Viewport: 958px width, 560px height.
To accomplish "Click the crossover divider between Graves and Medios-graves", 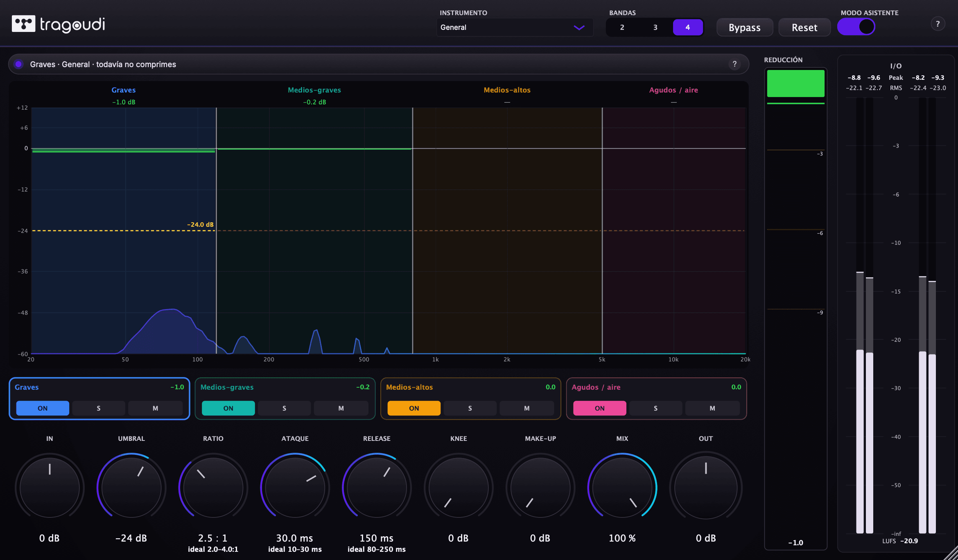I will click(x=216, y=230).
